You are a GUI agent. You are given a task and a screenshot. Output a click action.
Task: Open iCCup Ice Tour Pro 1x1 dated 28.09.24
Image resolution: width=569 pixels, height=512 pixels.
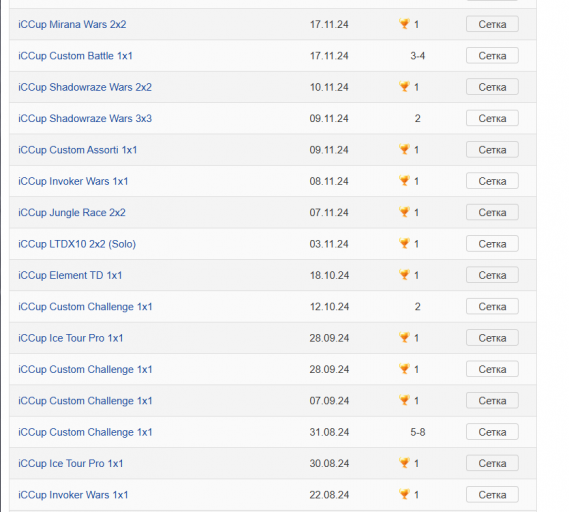point(71,338)
